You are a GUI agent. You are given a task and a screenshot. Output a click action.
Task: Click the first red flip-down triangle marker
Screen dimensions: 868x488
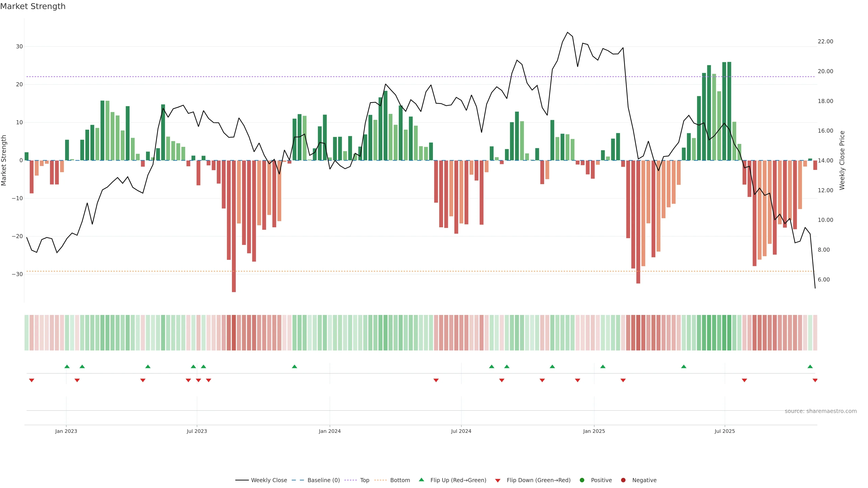click(32, 380)
